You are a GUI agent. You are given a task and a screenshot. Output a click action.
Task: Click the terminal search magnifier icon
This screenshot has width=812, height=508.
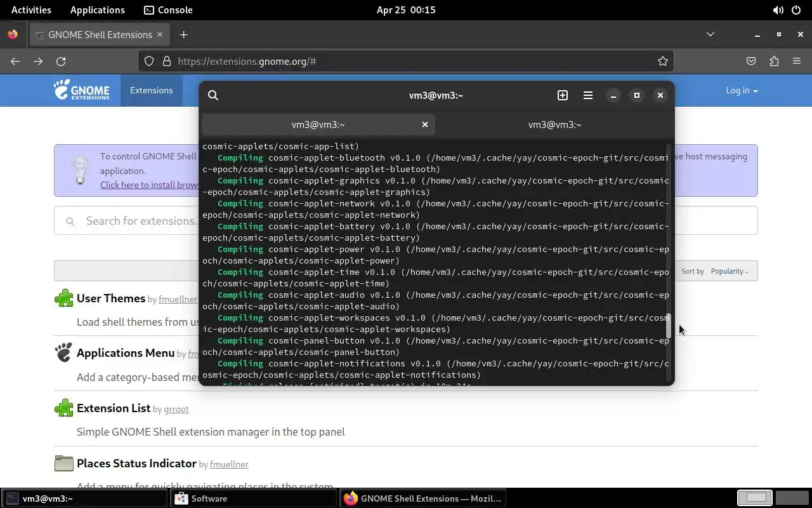pos(213,95)
